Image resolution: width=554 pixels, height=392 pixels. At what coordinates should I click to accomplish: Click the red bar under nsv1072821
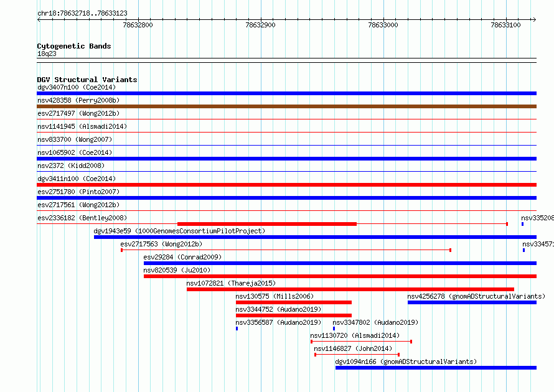click(x=350, y=289)
